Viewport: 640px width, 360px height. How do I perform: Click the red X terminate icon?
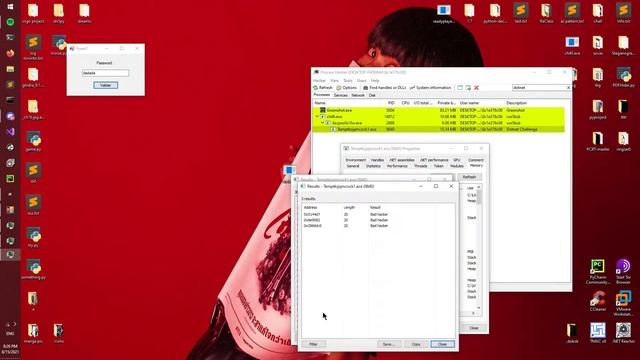point(476,88)
